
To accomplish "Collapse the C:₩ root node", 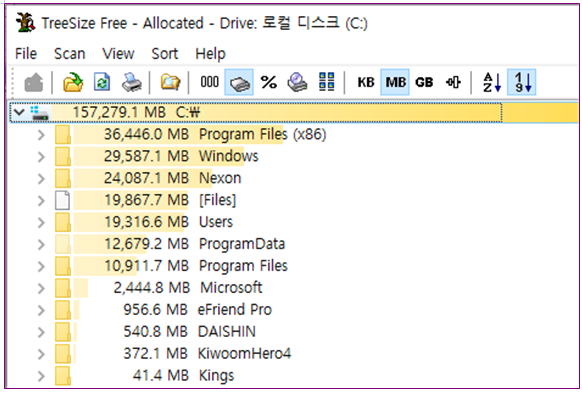I will pyautogui.click(x=19, y=112).
